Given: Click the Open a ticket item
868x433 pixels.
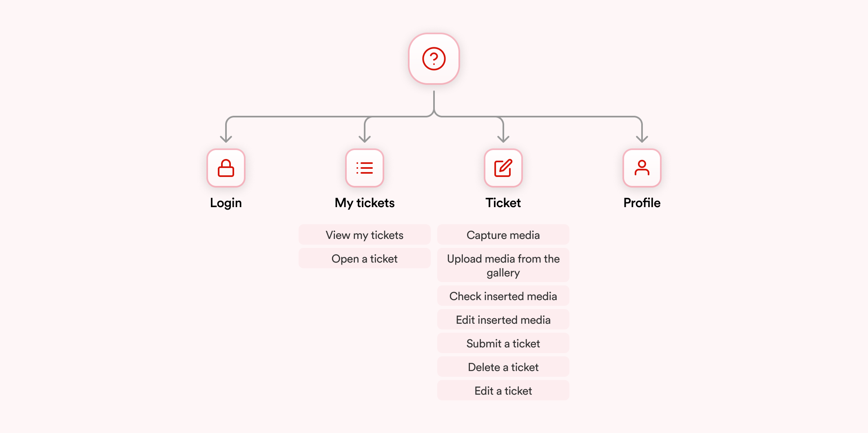Looking at the screenshot, I should [365, 258].
